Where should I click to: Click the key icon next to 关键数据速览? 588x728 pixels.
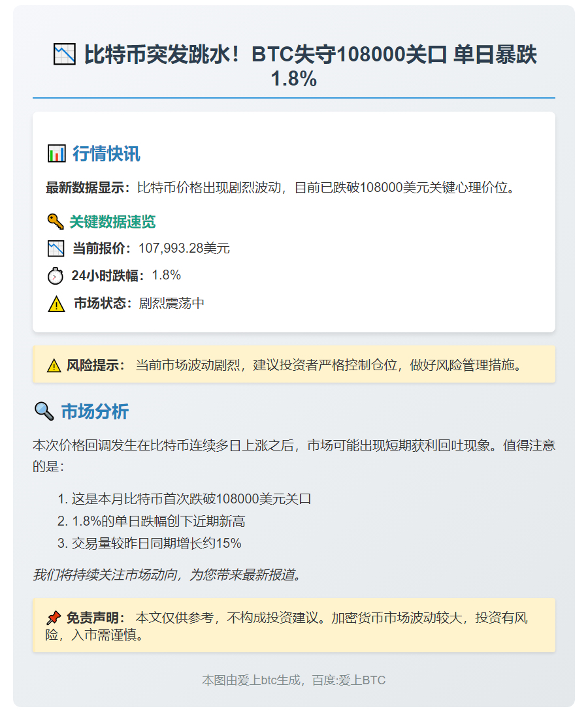56,222
